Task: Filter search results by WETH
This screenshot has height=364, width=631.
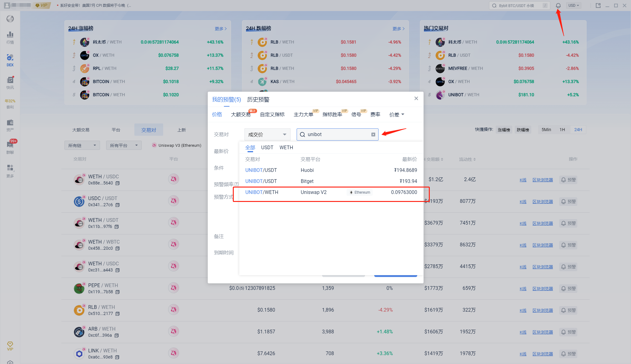Action: 286,148
